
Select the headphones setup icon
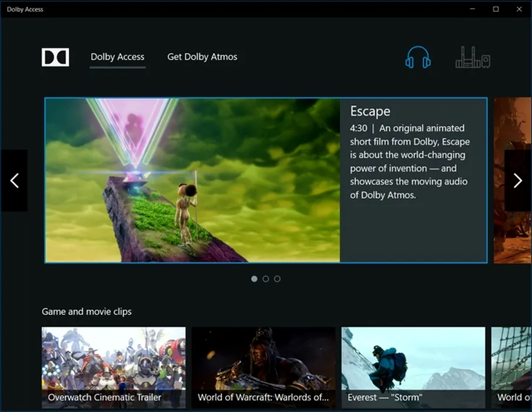click(x=418, y=58)
